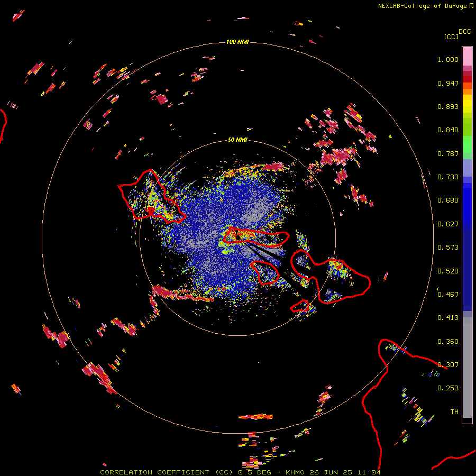
Task: Click the 0.787 scale value
Action: 448,153
